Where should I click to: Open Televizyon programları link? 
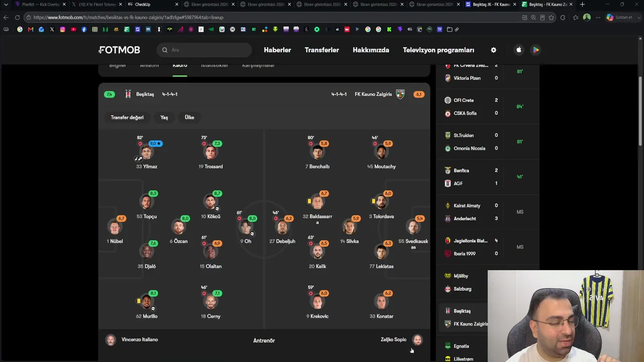438,50
